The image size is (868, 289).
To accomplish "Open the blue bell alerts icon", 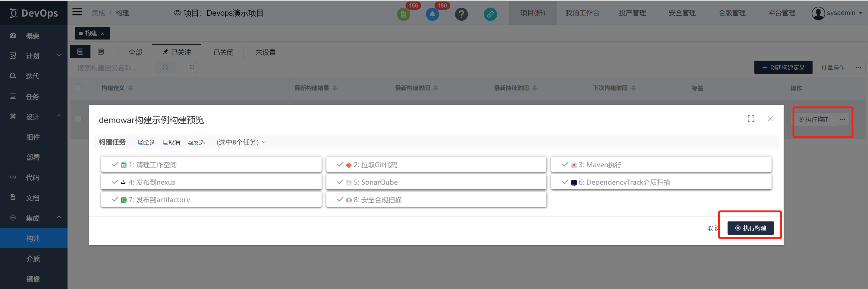I will pos(432,14).
